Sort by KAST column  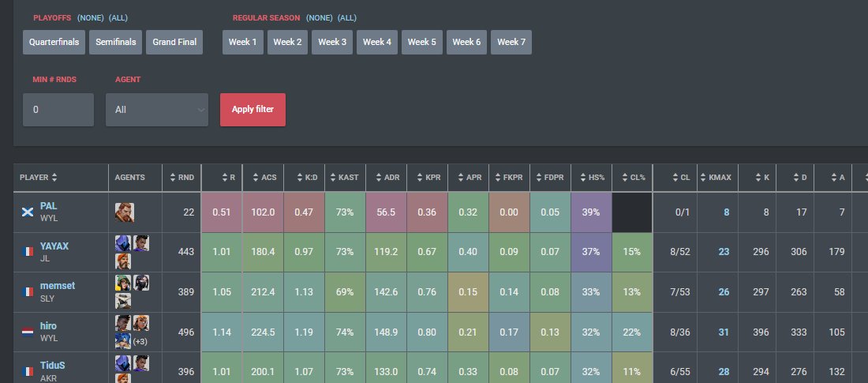345,178
